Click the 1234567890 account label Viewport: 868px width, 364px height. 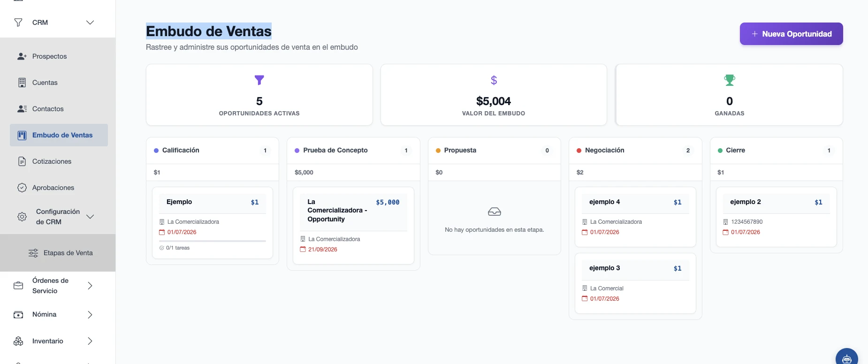747,222
